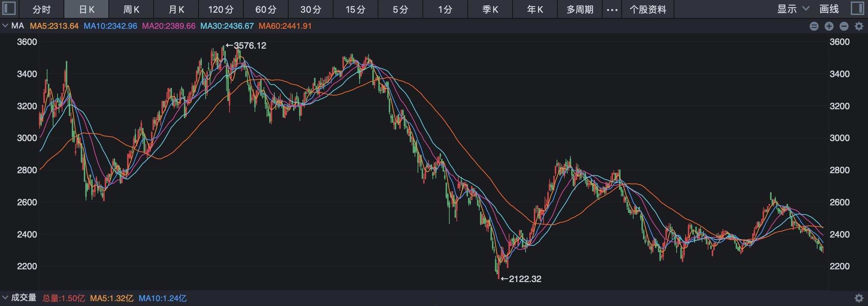Select the 日K tab

(x=86, y=9)
